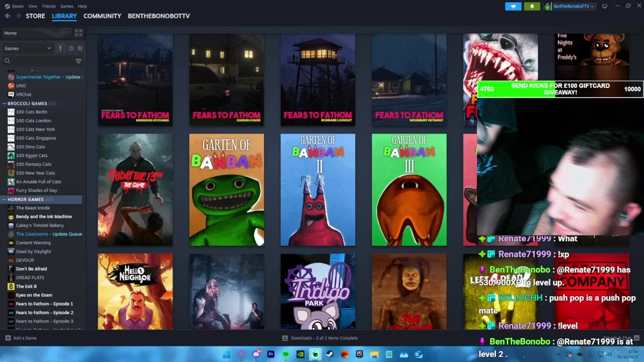Go forward using the Steam forward arrow
The image size is (644, 362).
pyautogui.click(x=19, y=16)
